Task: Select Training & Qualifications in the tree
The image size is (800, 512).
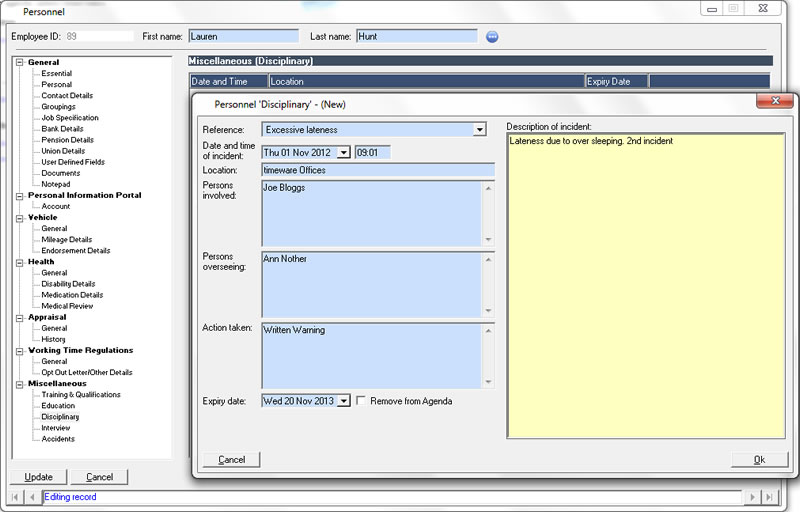Action: (81, 395)
